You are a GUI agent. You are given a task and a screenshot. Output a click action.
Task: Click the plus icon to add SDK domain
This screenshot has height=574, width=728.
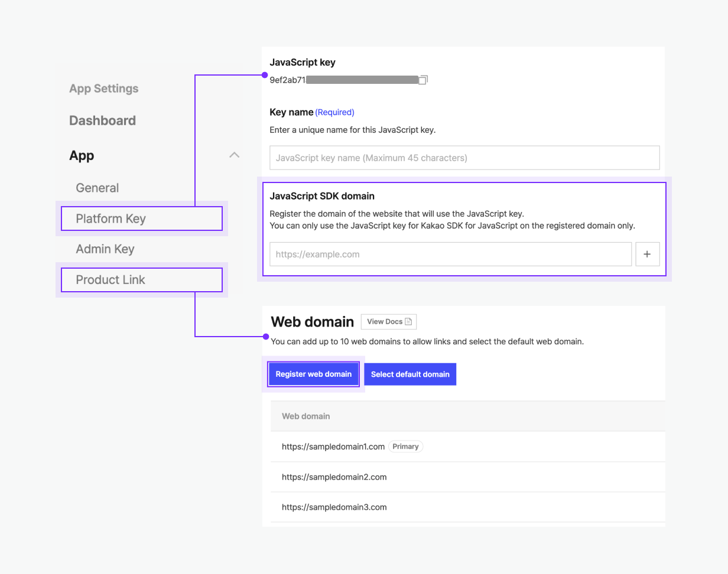[x=648, y=254]
